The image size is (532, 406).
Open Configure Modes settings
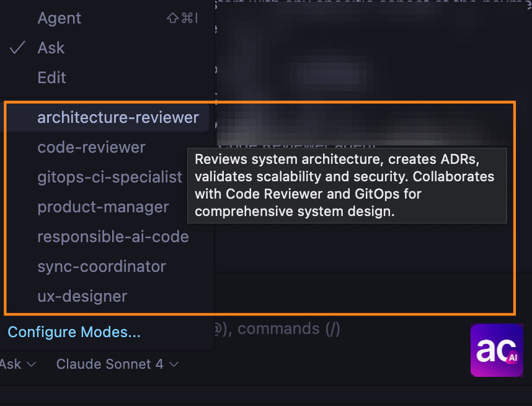click(73, 332)
